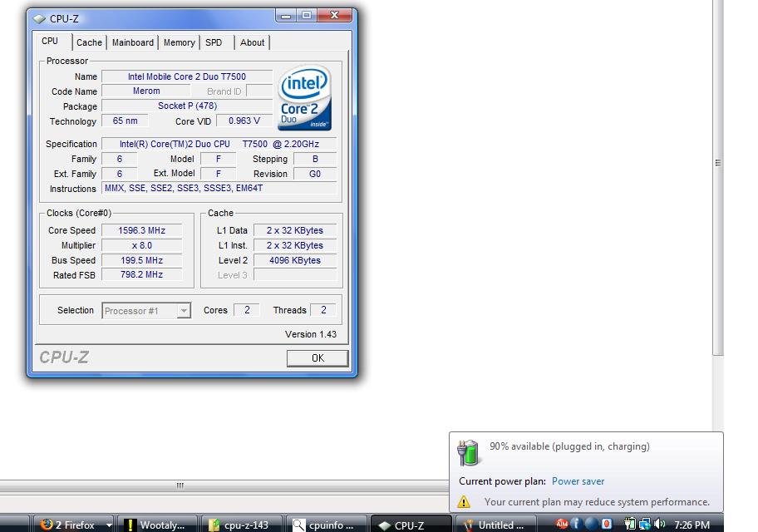Open the About tab
Viewport: 758px width, 532px height.
pos(253,42)
